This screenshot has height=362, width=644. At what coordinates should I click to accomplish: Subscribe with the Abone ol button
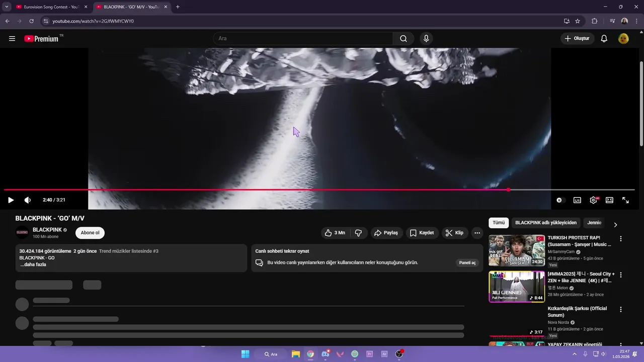90,233
